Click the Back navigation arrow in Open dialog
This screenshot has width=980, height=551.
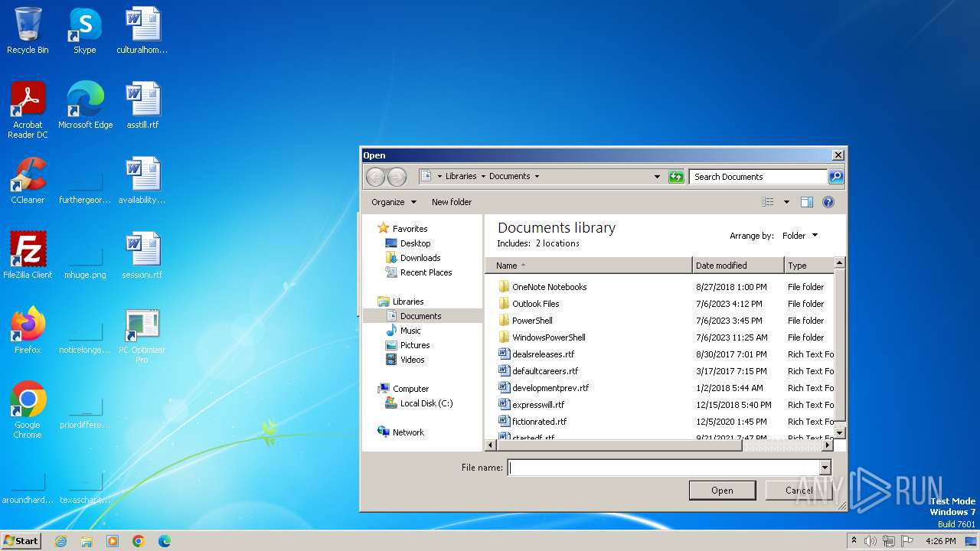375,177
